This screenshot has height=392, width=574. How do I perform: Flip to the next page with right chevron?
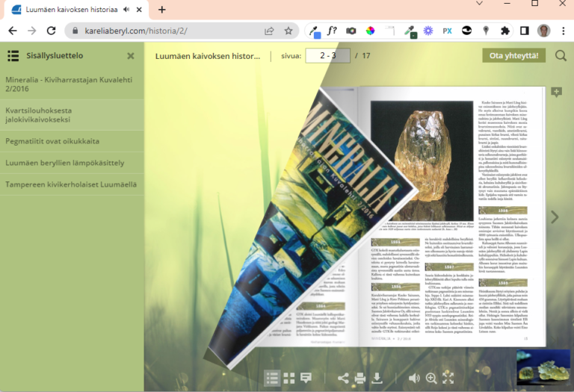555,217
